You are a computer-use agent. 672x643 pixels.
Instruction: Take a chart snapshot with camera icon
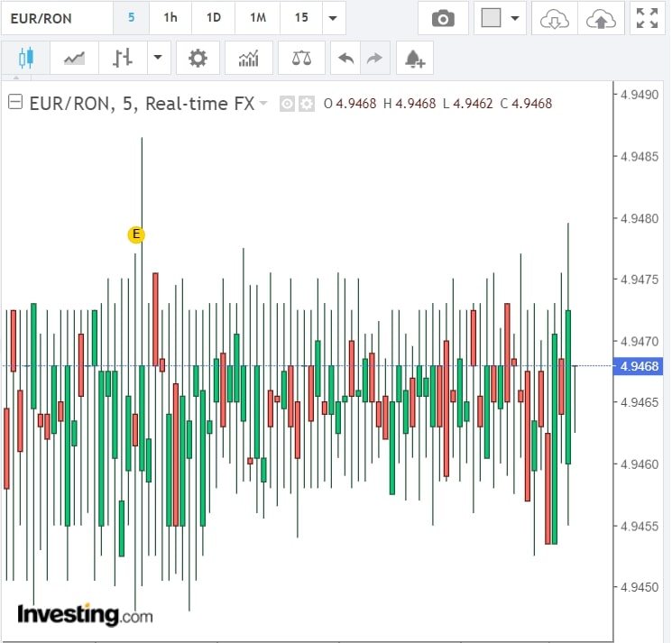click(x=442, y=18)
